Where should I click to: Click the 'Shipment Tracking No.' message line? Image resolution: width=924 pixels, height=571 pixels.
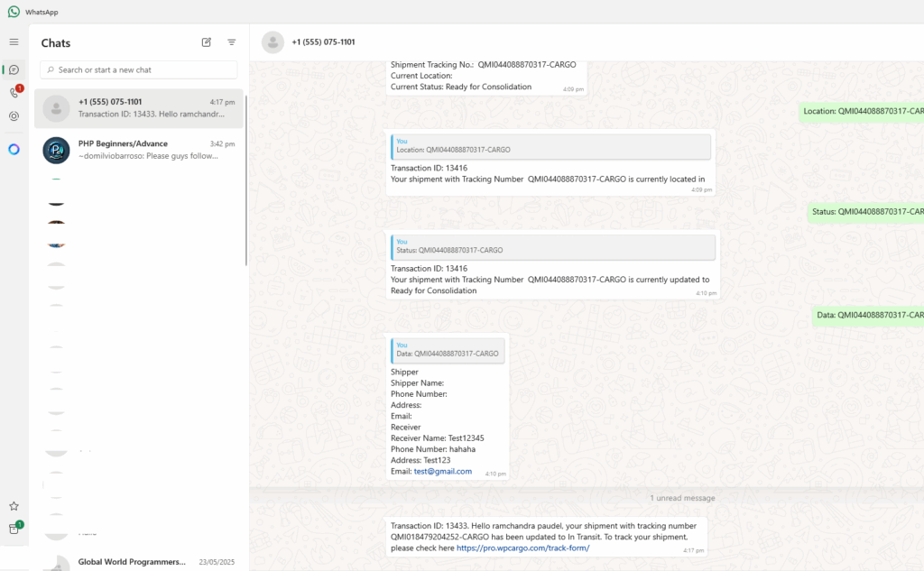coord(484,65)
